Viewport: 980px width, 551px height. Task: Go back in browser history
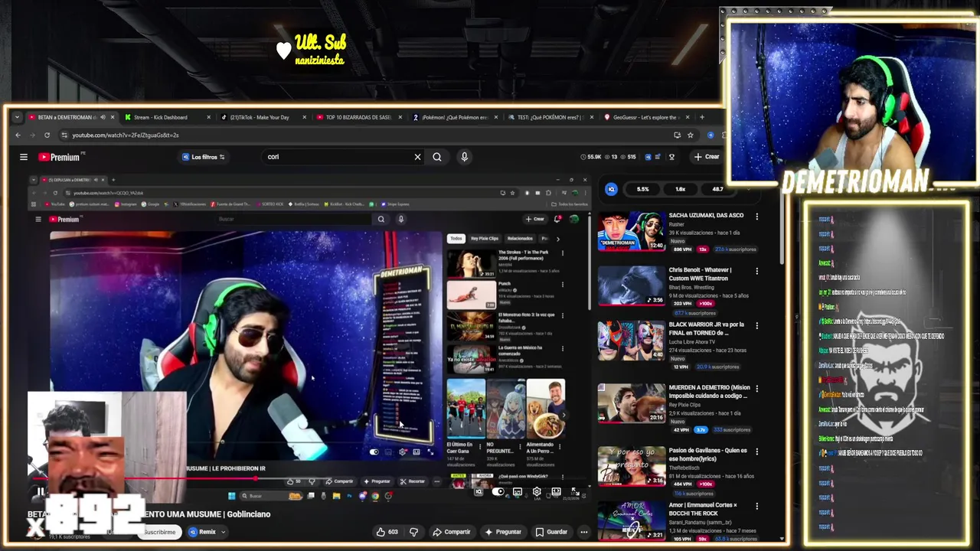18,135
